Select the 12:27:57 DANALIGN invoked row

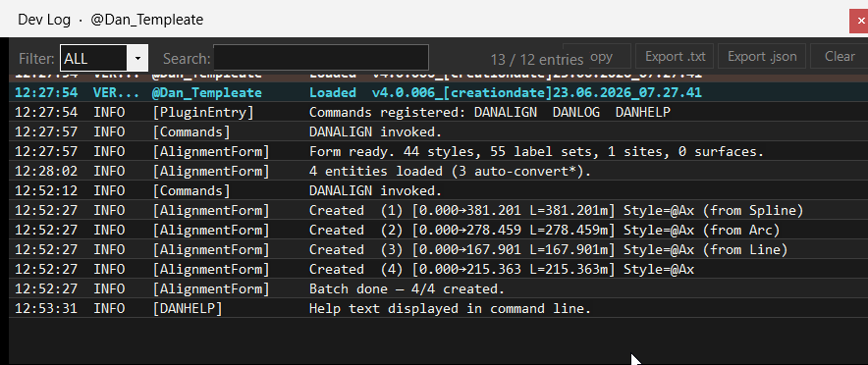click(x=439, y=132)
